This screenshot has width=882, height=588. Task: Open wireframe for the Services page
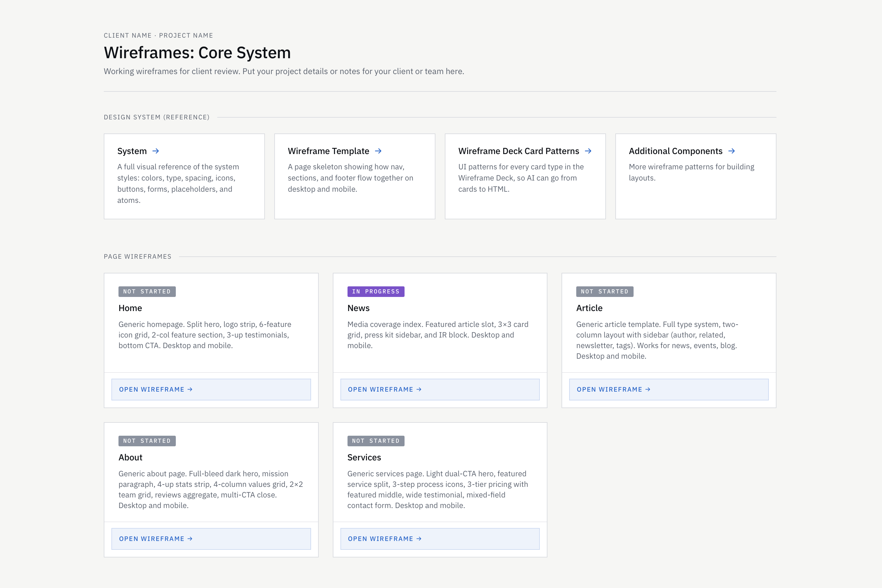pos(440,539)
